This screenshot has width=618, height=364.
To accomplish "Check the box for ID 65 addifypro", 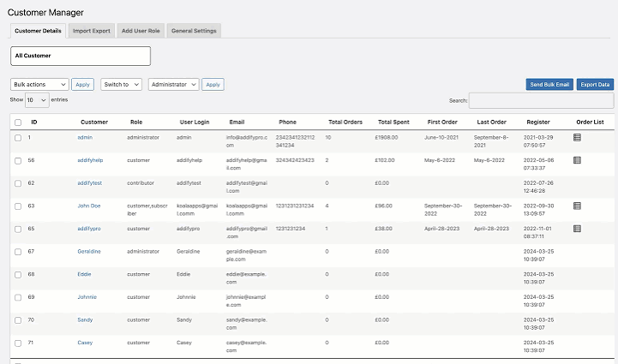I will tap(18, 230).
